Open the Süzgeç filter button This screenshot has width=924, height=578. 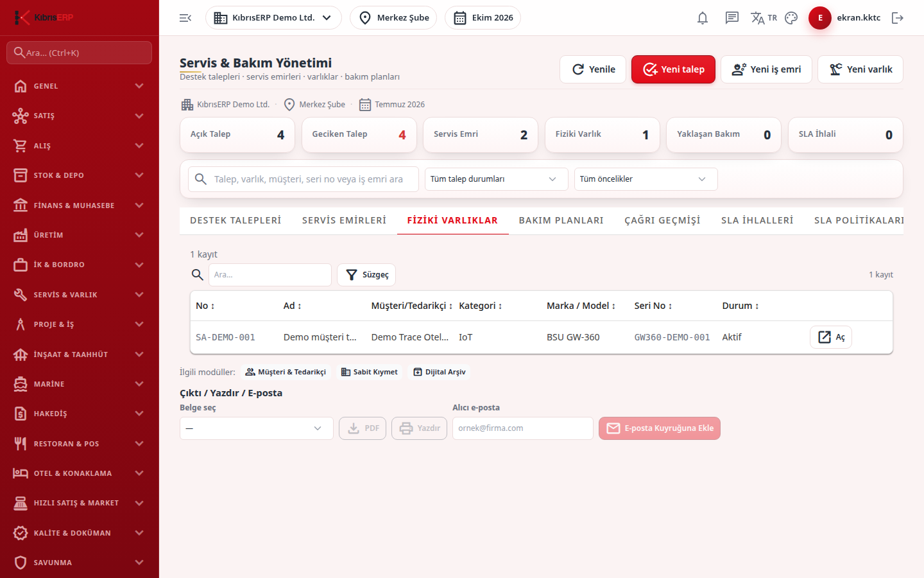366,275
